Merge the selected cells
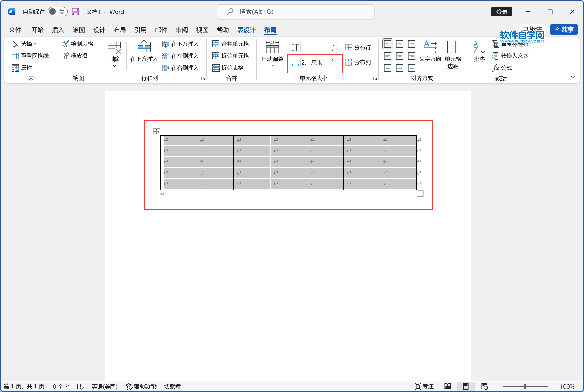584x392 pixels. point(231,44)
